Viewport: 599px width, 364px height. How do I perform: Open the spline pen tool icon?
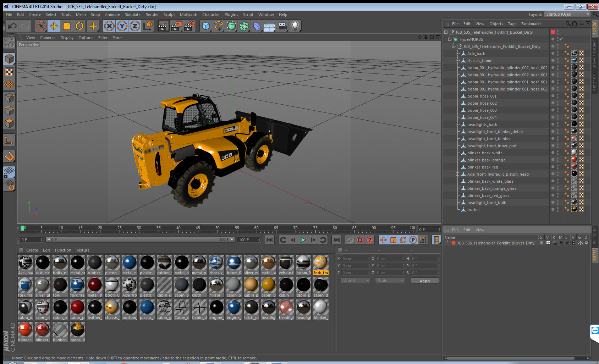pyautogui.click(x=219, y=26)
